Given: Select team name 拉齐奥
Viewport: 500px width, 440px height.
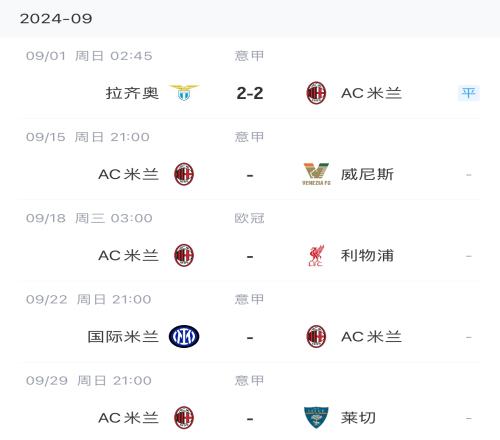Looking at the screenshot, I should pyautogui.click(x=132, y=93).
